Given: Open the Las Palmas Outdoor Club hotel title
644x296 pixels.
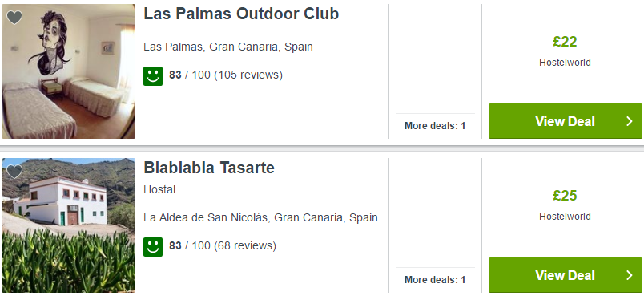Looking at the screenshot, I should pyautogui.click(x=241, y=14).
